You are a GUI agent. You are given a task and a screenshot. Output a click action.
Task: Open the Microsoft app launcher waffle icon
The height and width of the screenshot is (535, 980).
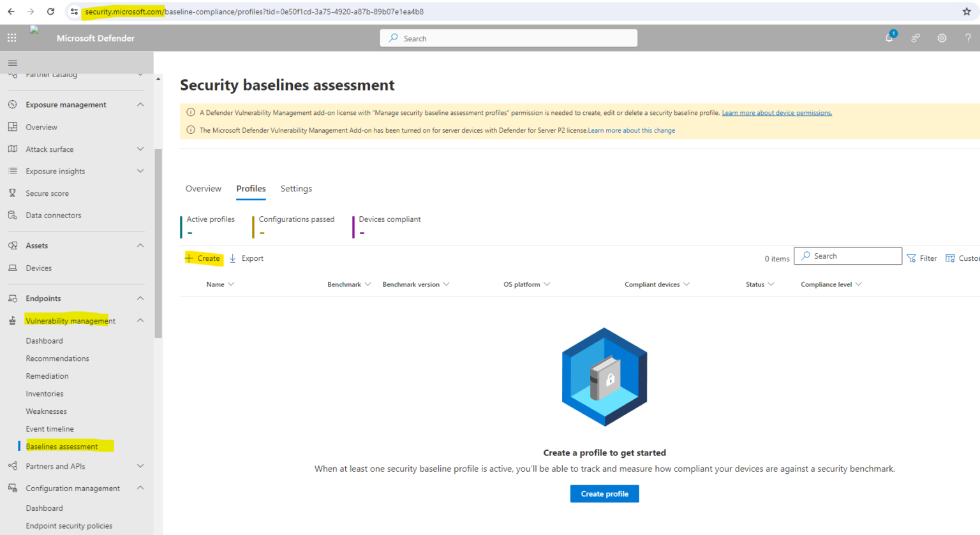pyautogui.click(x=11, y=38)
